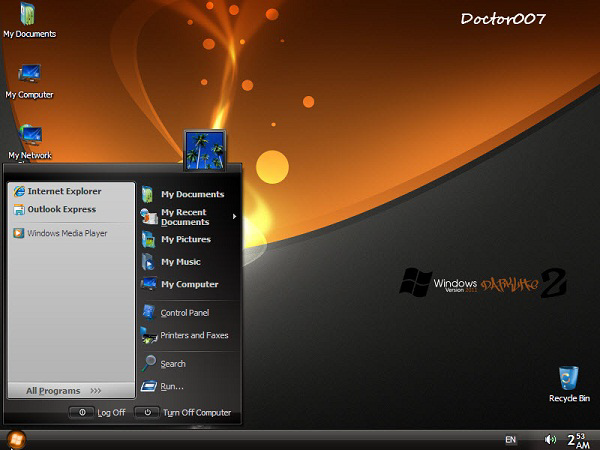Launch Windows Media Player entry

coord(71,233)
